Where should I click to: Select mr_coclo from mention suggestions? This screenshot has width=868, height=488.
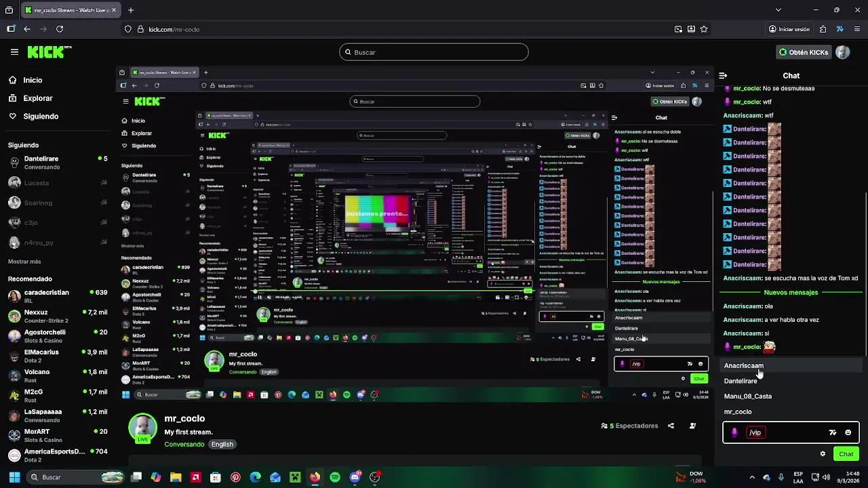tap(791, 412)
